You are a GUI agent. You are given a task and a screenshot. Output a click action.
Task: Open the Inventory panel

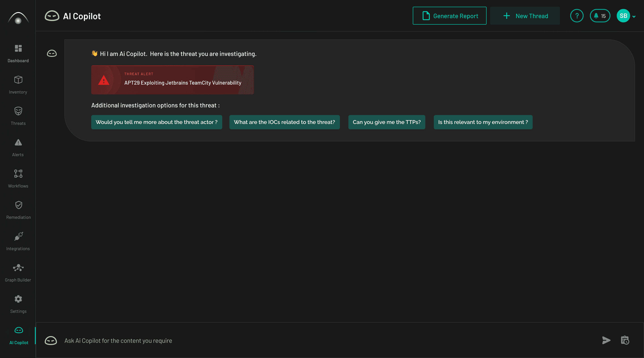18,85
